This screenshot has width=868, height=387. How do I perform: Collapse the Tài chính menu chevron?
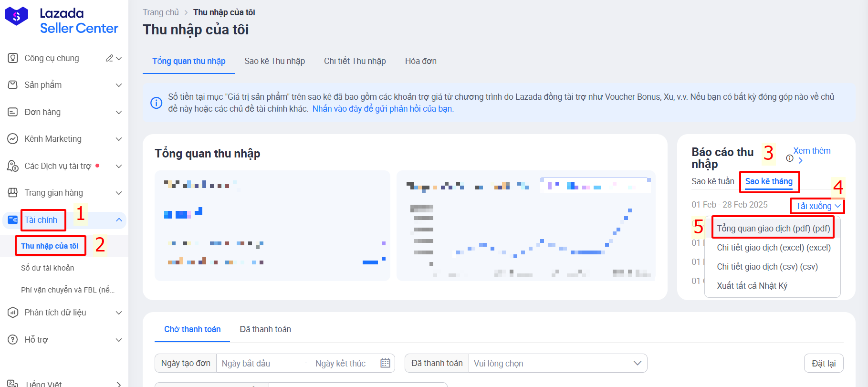pos(119,220)
